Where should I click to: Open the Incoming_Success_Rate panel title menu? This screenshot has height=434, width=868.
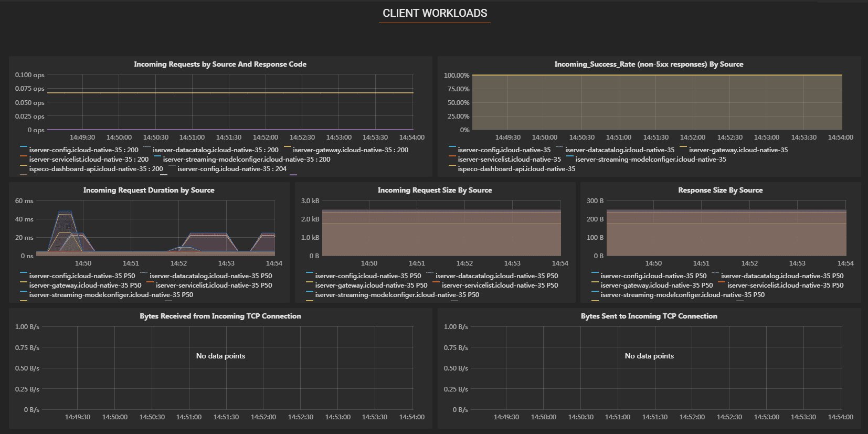point(649,65)
